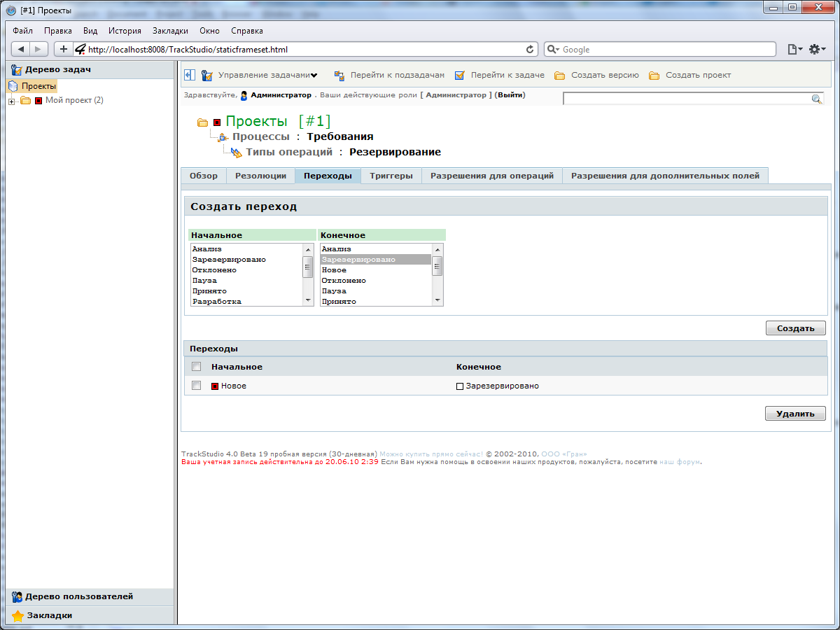Click into the browser address field
This screenshot has width=840, height=630.
304,50
